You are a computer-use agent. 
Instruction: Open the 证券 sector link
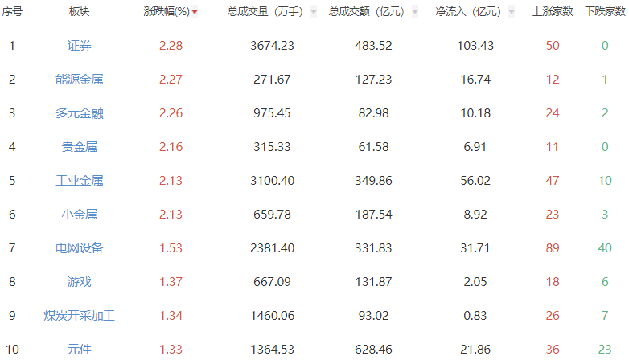click(x=80, y=46)
